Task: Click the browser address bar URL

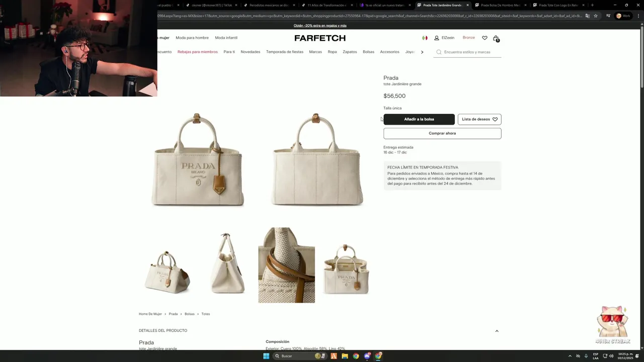Action: tap(370, 16)
